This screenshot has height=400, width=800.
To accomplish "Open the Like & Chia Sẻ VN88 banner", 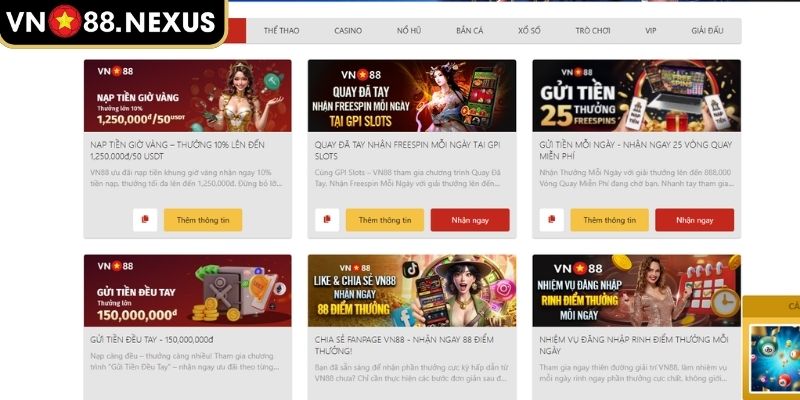I will (x=412, y=291).
